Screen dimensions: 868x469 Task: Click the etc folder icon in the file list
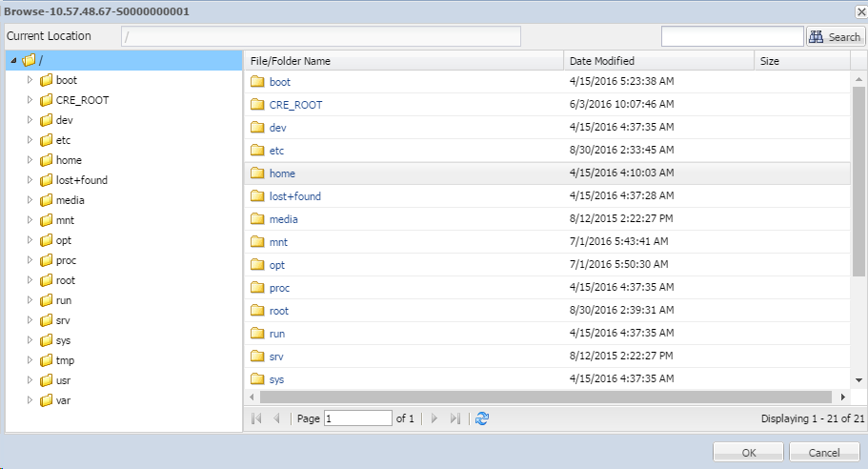257,150
